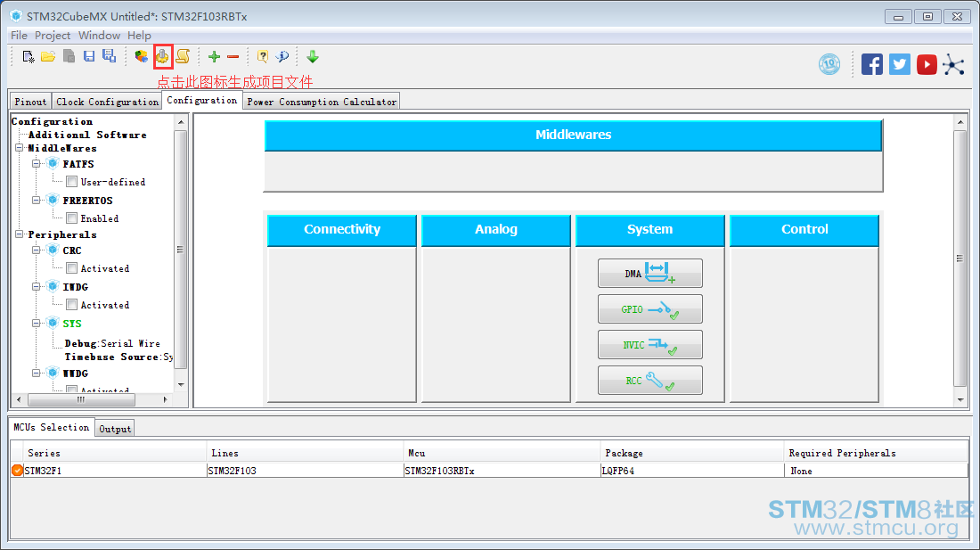Activate the CRC checkbox
The width and height of the screenshot is (980, 550).
tap(72, 268)
